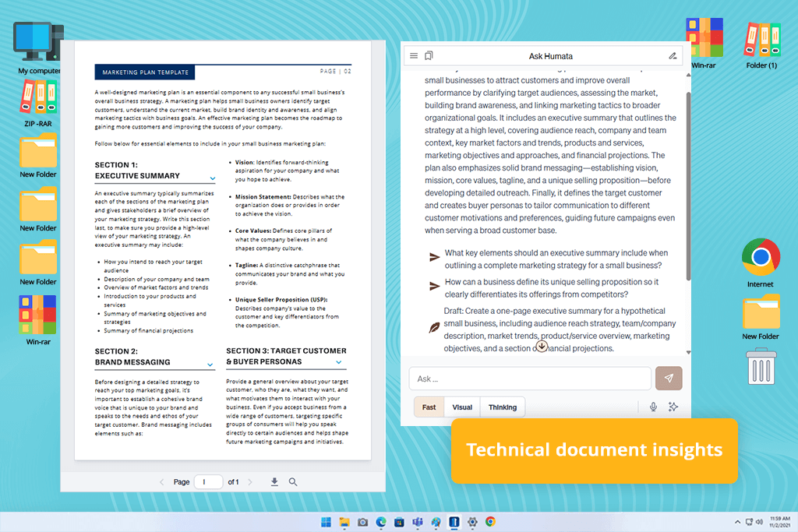Open the Settings gear on the taskbar

pyautogui.click(x=472, y=522)
